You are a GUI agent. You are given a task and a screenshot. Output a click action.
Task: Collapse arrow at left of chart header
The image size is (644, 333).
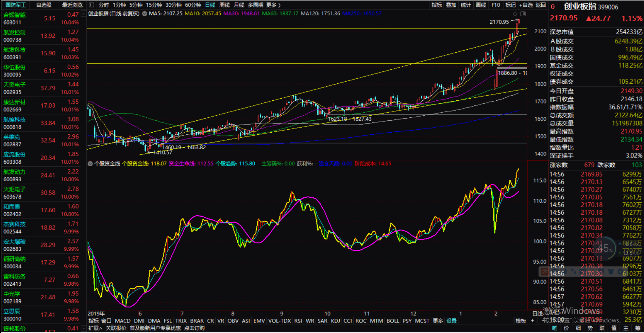coord(84,14)
